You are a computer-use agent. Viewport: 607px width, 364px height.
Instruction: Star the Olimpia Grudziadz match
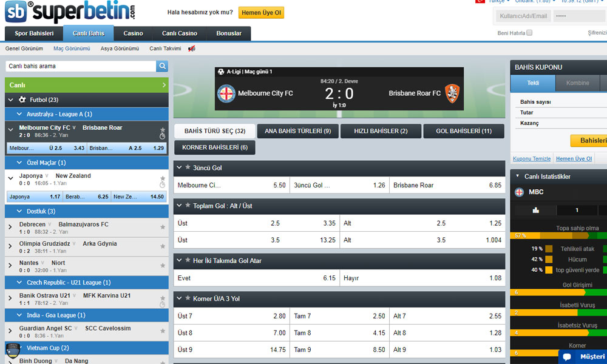[163, 246]
